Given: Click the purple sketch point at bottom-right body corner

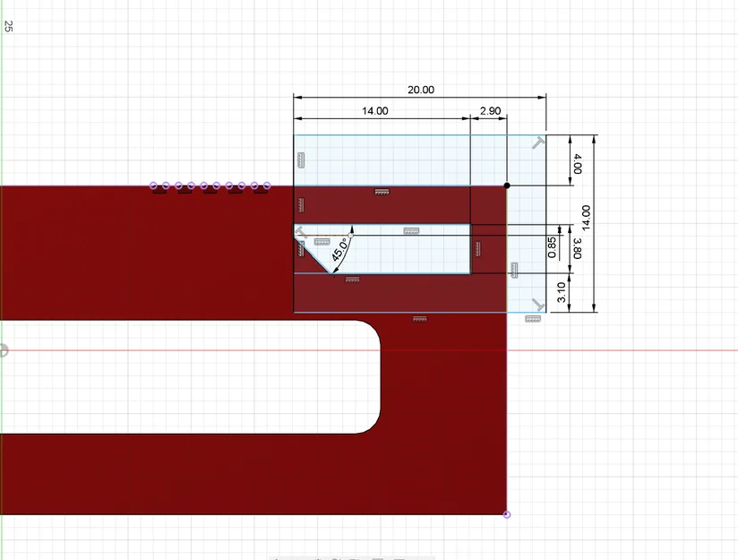Looking at the screenshot, I should [507, 514].
